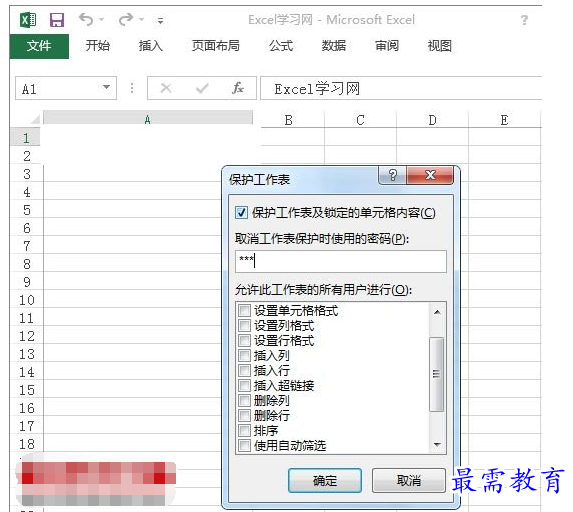Viewport: 573px width, 512px height.
Task: Open the redo history dropdown arrow
Action: pos(141,19)
